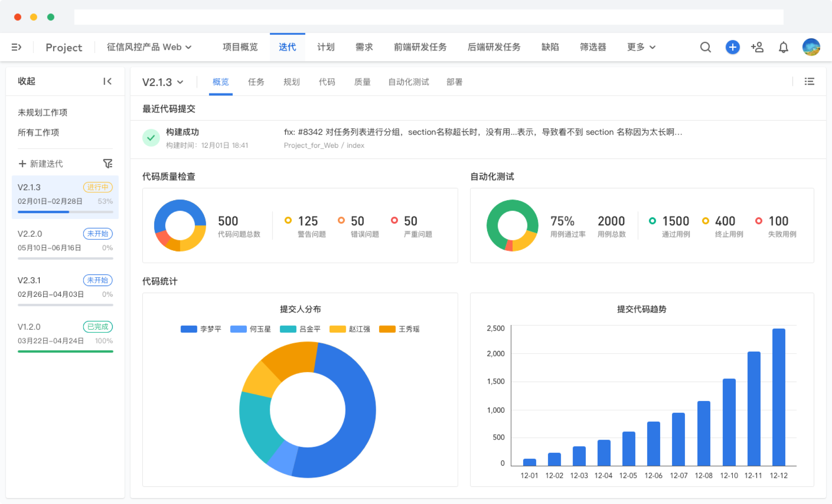Image resolution: width=832 pixels, height=504 pixels.
Task: Open the 缺陷 tab
Action: [x=550, y=47]
